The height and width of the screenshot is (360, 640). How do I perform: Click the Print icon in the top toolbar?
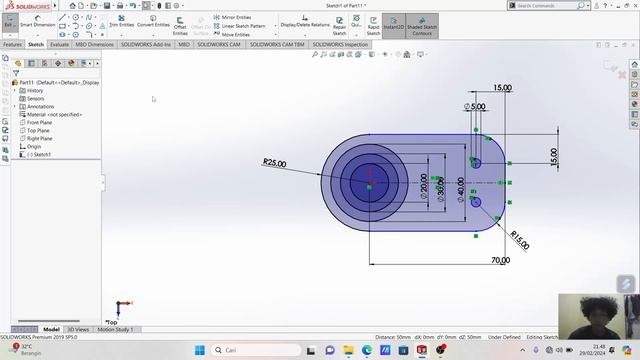[120, 6]
